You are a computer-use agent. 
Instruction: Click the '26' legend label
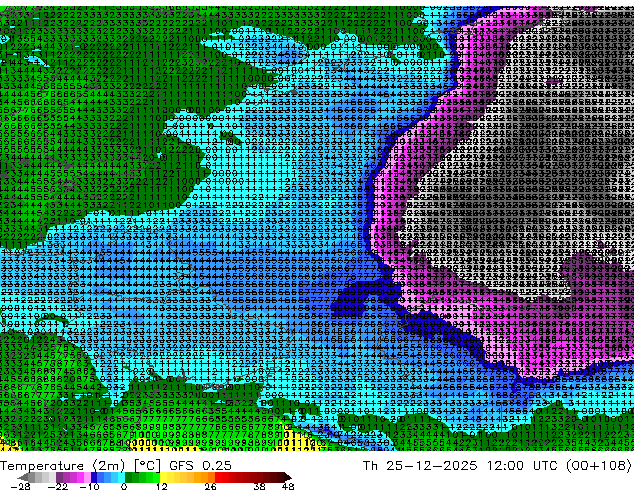[210, 486]
